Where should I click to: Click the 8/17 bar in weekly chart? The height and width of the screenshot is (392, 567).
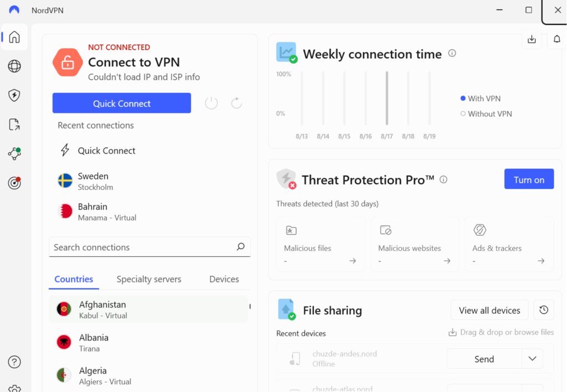(387, 99)
